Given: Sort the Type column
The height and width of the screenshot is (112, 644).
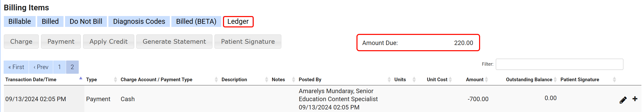Looking at the screenshot, I should click(115, 80).
